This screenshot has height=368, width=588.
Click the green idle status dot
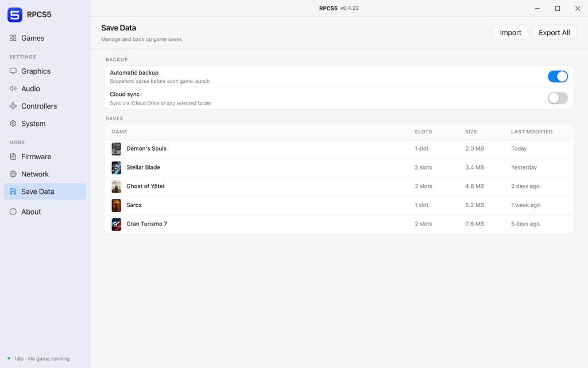[9, 358]
